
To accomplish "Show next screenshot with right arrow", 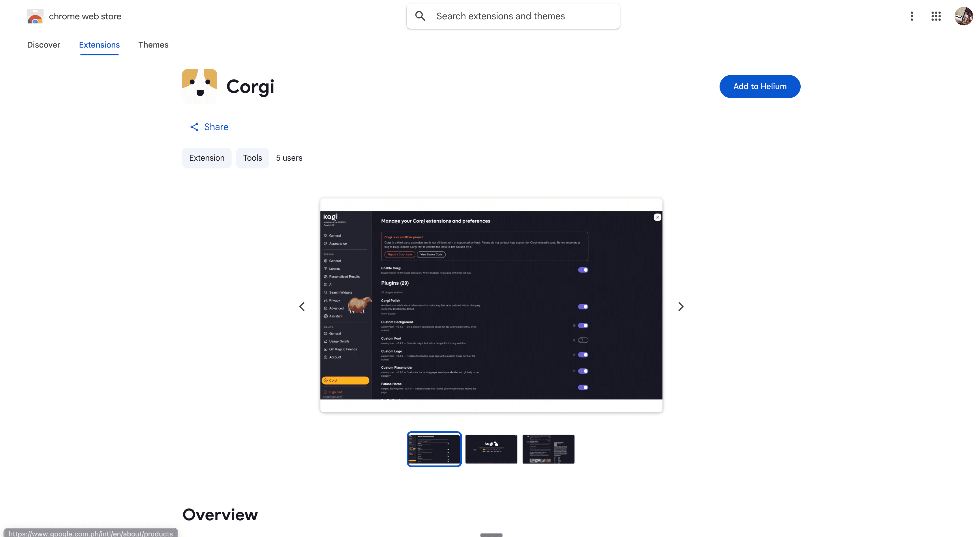I will [681, 307].
